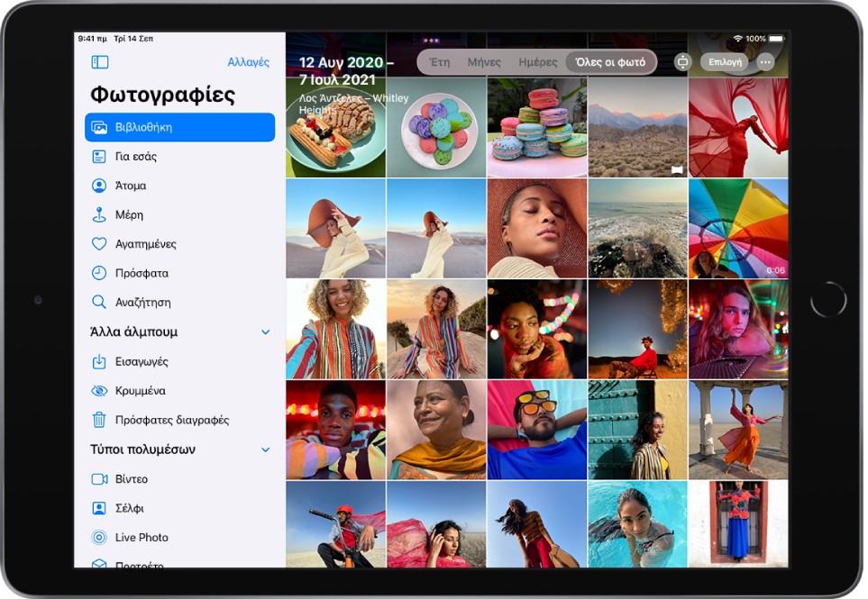Open the Κρυμμένα hidden album

point(140,391)
